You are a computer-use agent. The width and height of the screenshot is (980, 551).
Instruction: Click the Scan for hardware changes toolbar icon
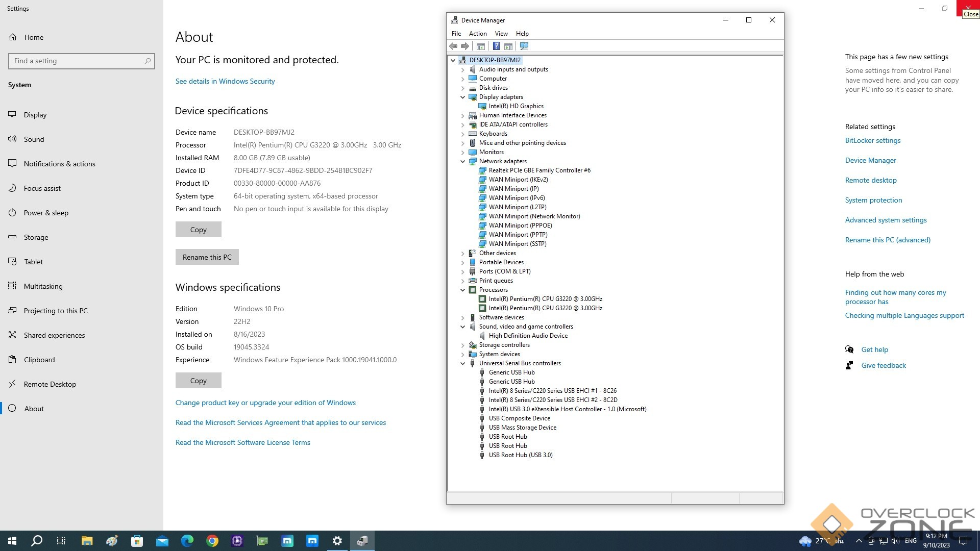524,46
